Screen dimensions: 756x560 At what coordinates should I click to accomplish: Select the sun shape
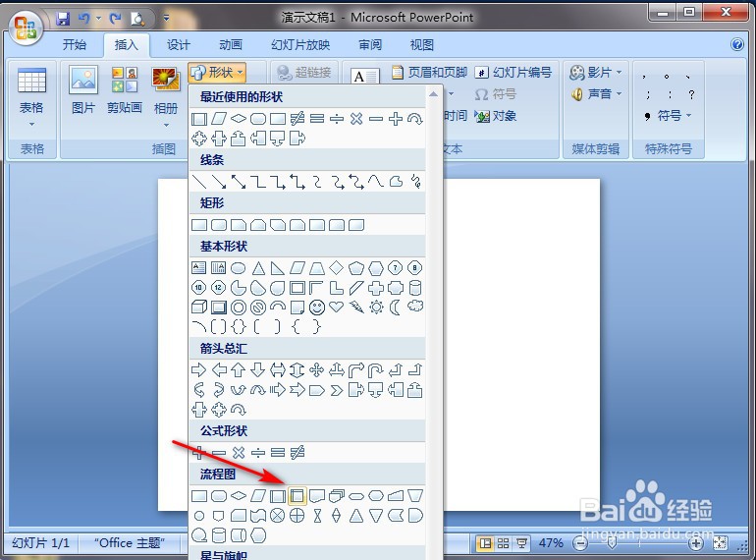(x=376, y=308)
